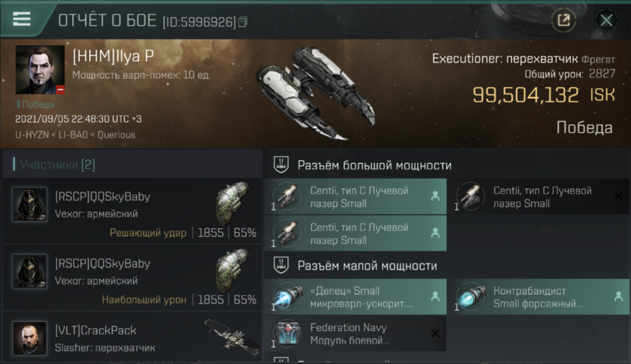
Task: Select Делец Small microwarp drive module
Action: point(355,297)
